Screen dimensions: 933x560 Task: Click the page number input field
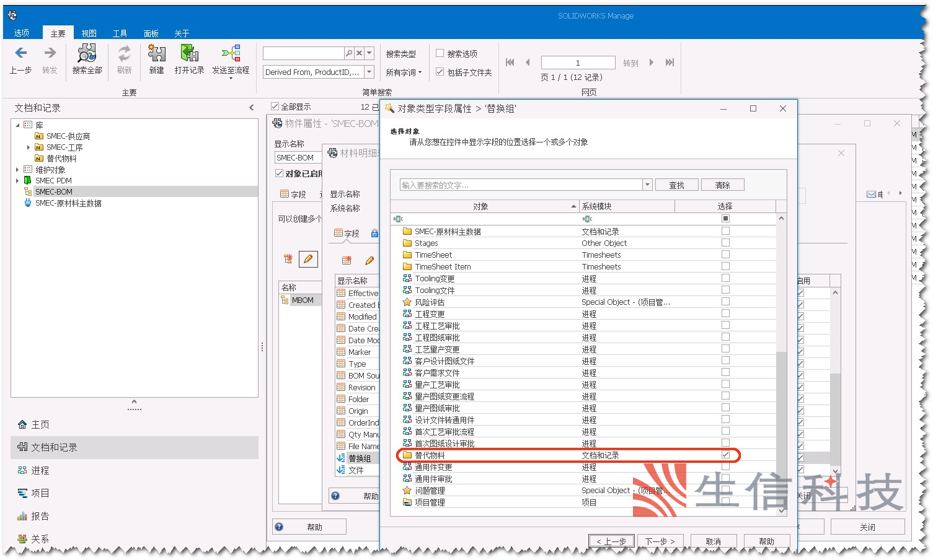(578, 63)
